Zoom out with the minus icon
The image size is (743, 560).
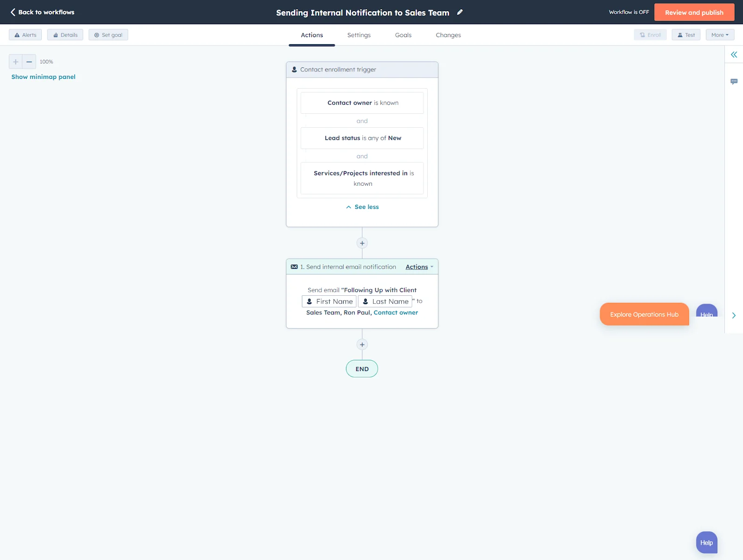click(29, 61)
